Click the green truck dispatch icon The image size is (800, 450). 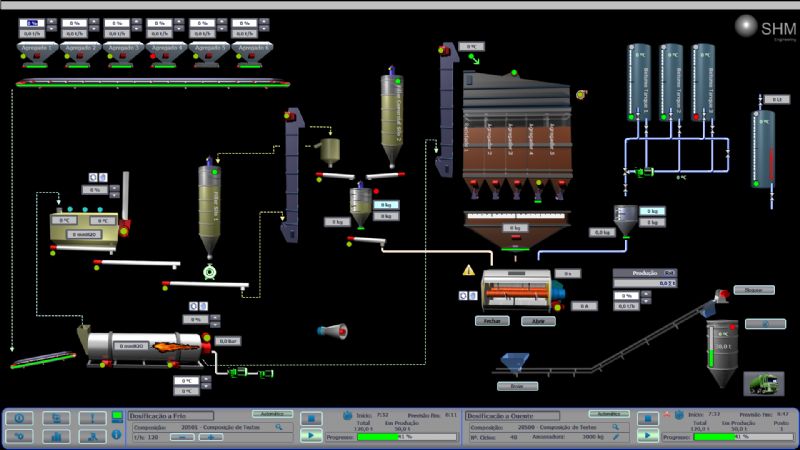point(763,383)
